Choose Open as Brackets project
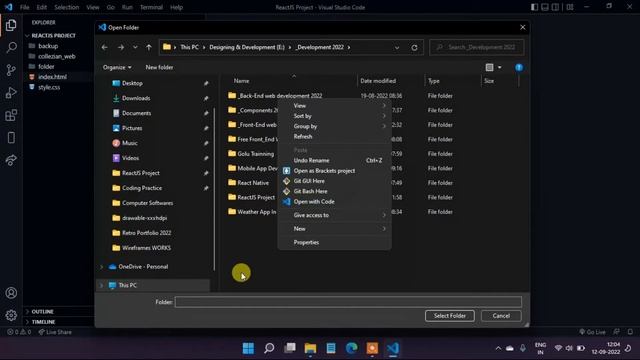 point(324,171)
